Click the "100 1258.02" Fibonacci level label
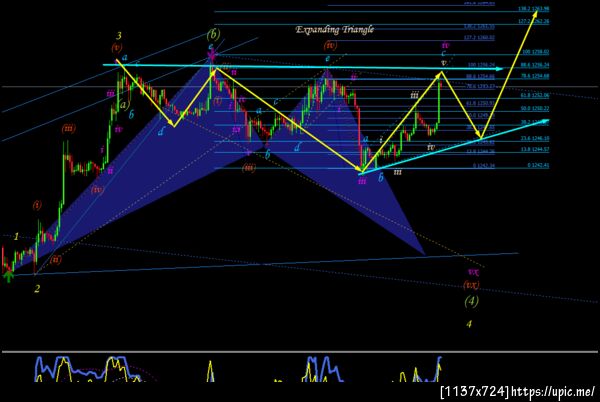 536,52
